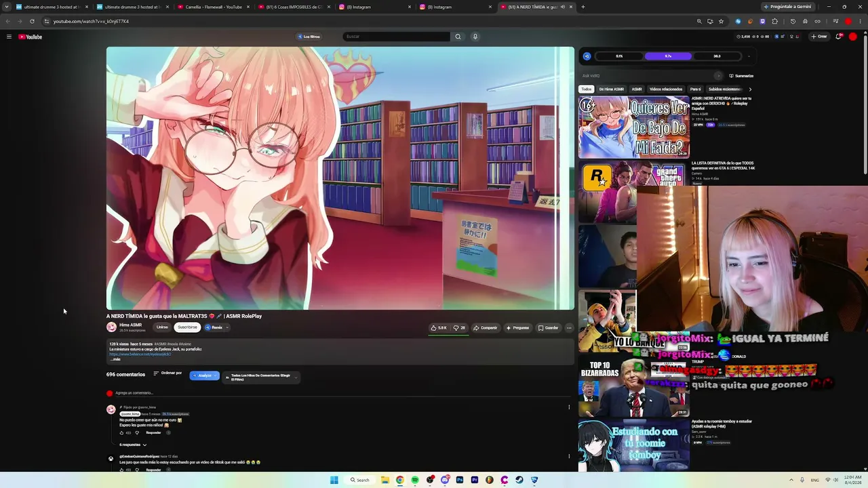Image resolution: width=868 pixels, height=488 pixels.
Task: Switch to the '6 Cosas IMPOSIBLES' tab
Action: [x=295, y=7]
